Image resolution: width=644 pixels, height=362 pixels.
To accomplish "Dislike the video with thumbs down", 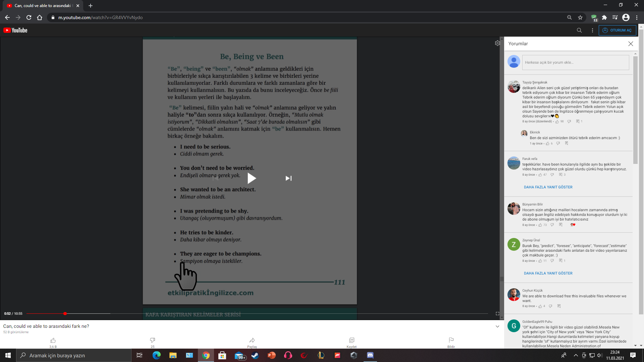I will 153,340.
